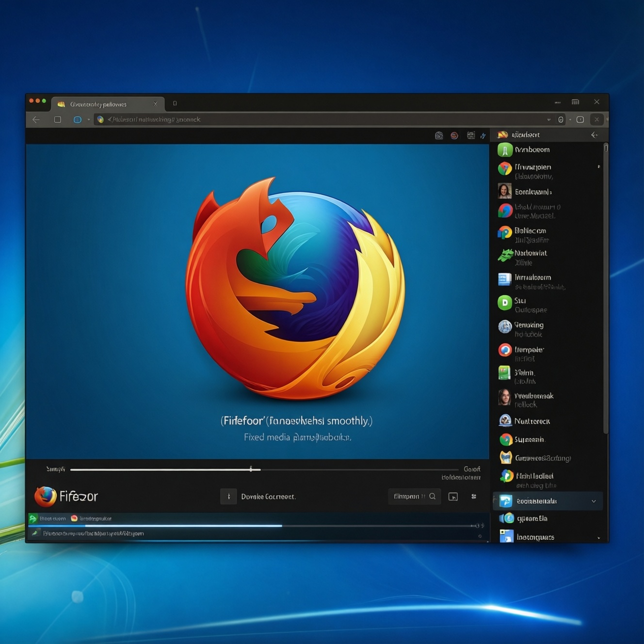644x644 pixels.
Task: Click the camera screenshot icon above the video
Action: 439,136
